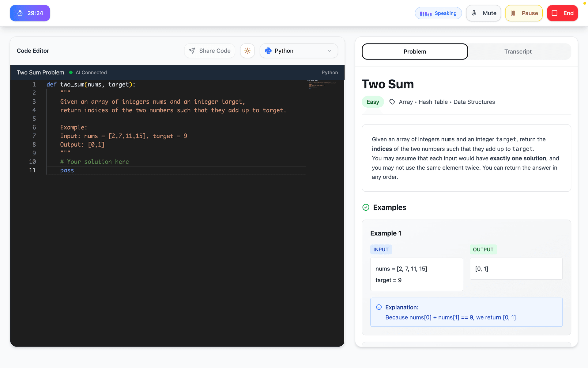
Task: Click the Python logo in the language selector
Action: [268, 51]
